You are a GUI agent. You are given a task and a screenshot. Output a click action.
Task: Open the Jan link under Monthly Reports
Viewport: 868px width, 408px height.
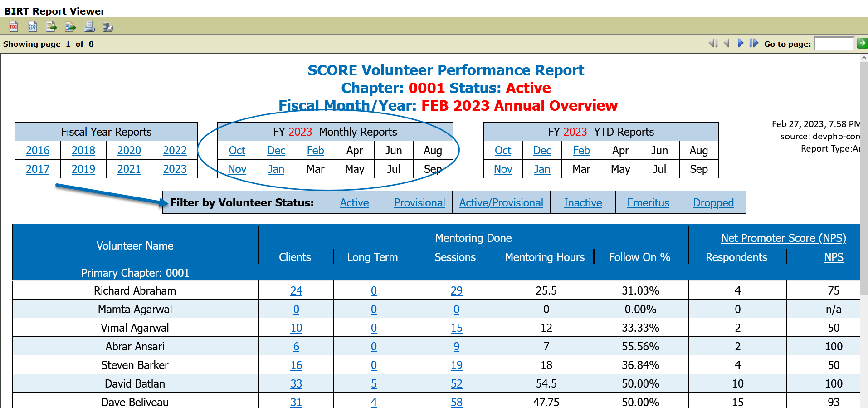276,169
